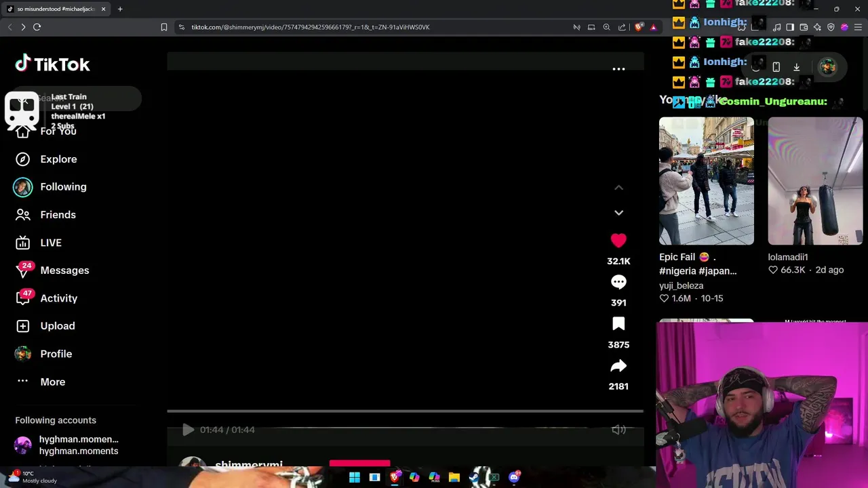Click the Following accounts heading

pyautogui.click(x=56, y=420)
